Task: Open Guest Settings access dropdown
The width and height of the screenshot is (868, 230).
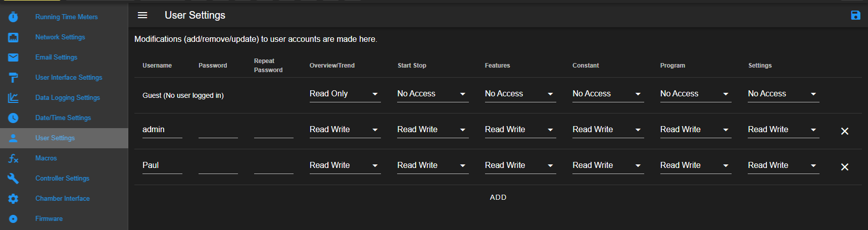Action: click(x=784, y=94)
